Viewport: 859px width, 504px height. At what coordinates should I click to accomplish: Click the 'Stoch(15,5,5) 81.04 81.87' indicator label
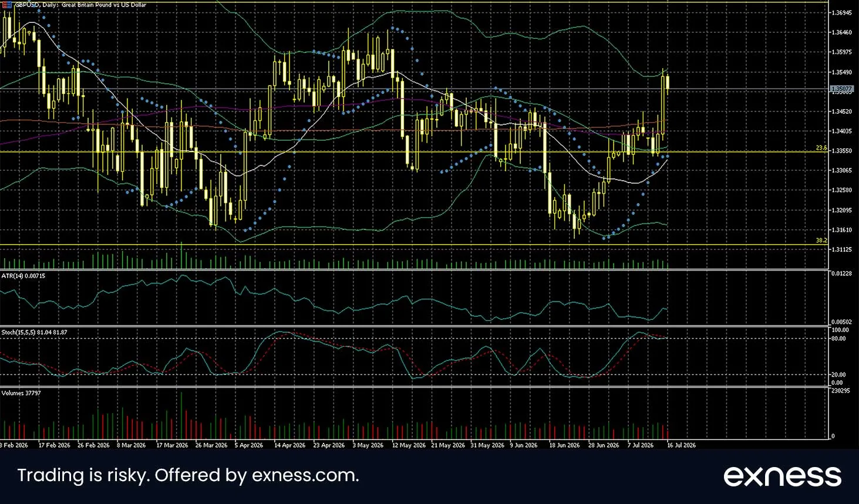[34, 333]
